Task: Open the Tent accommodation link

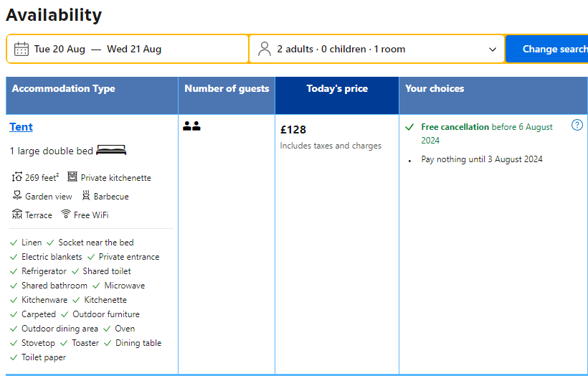Action: (21, 127)
